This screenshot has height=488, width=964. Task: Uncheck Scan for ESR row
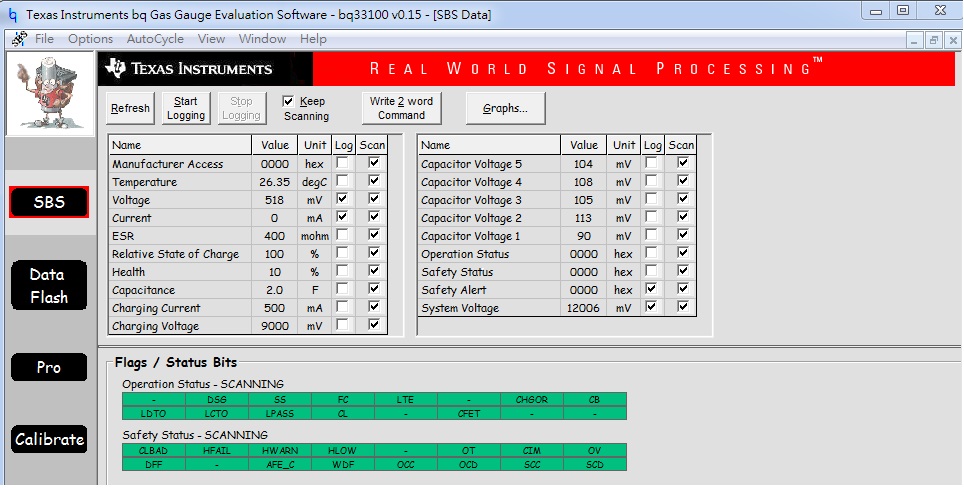(x=374, y=235)
